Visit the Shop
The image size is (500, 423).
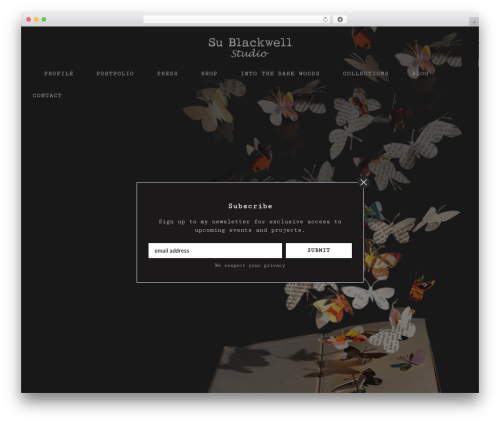coord(209,73)
